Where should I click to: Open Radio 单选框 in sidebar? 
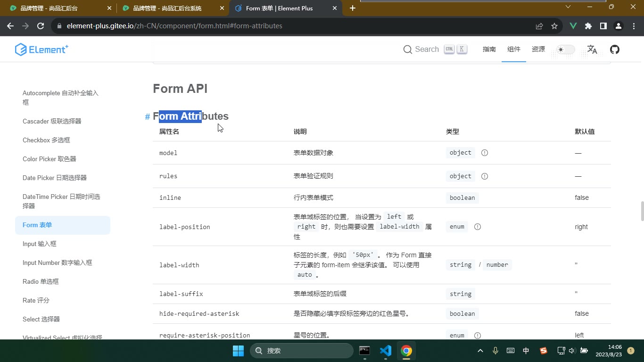tap(63, 281)
